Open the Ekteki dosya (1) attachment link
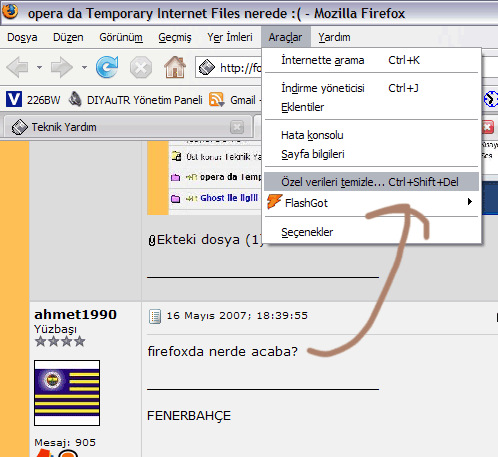 pos(210,240)
